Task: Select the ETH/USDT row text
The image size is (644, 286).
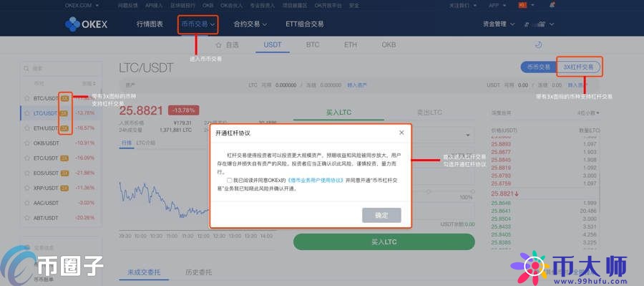Action: [x=46, y=128]
